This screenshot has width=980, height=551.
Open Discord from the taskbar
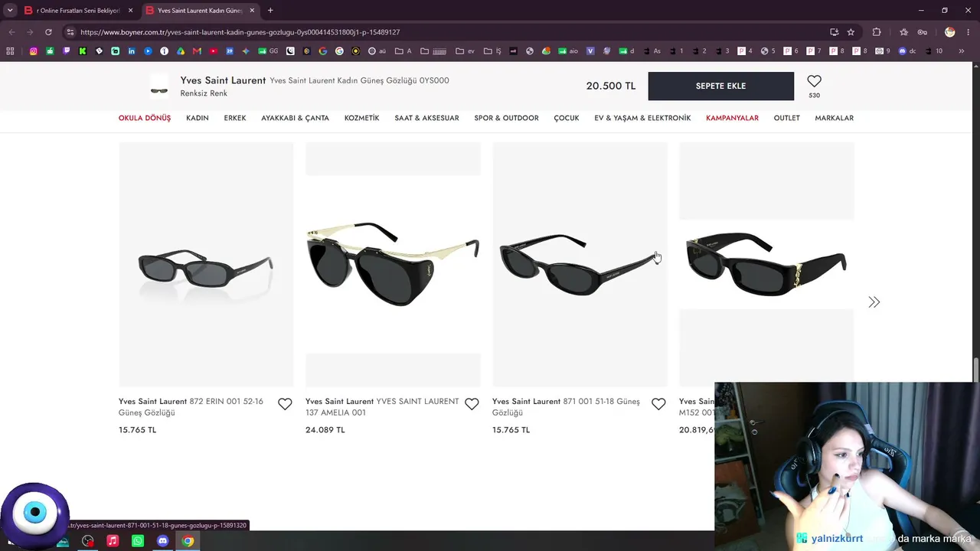click(x=162, y=541)
